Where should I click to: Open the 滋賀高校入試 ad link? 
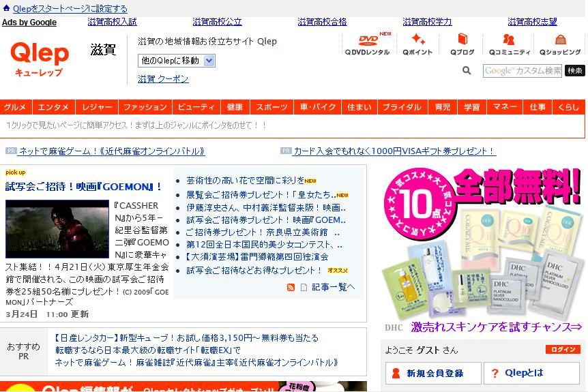coord(112,22)
